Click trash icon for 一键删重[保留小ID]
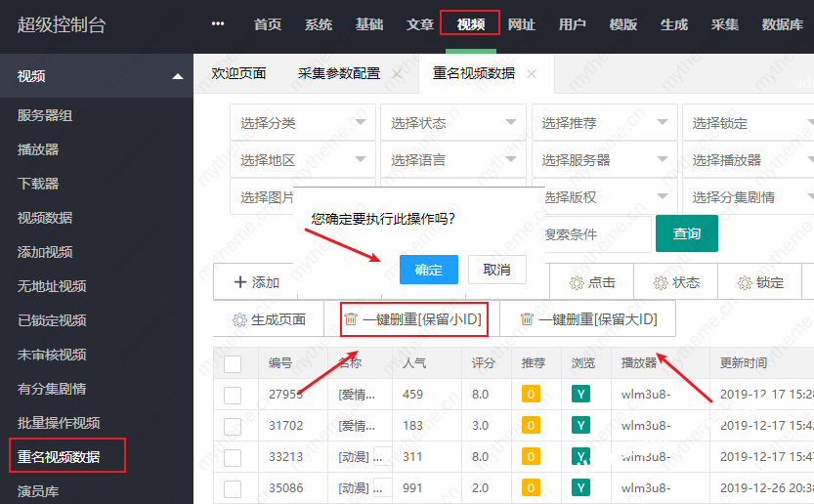This screenshot has width=814, height=504. pos(351,319)
